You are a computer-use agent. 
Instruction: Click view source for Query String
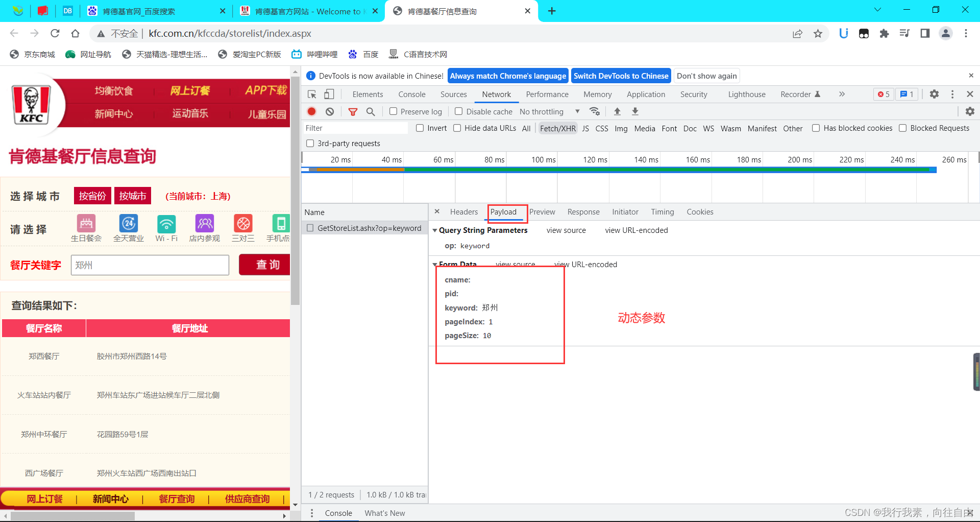click(x=566, y=230)
